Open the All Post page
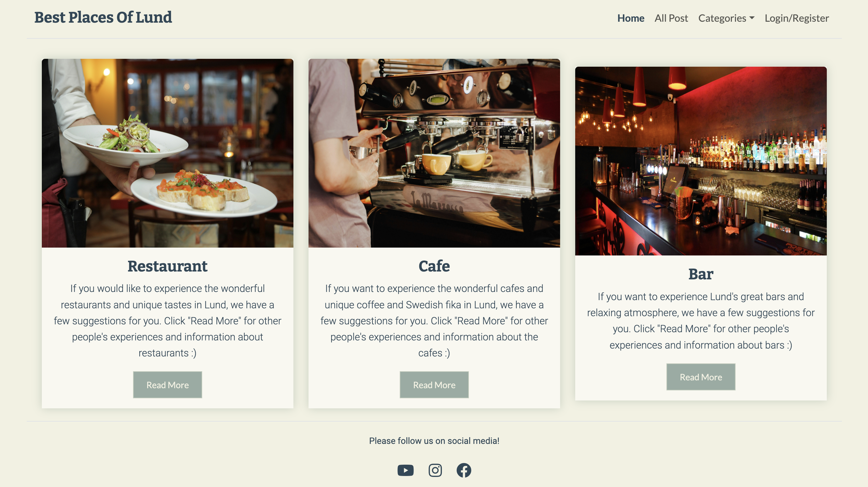 [x=671, y=18]
